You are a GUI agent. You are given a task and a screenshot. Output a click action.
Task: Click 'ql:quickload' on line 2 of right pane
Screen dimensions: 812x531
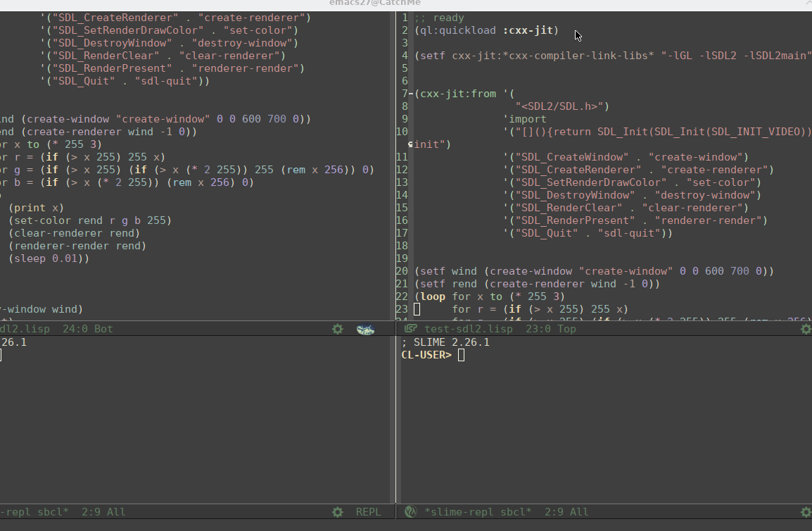[458, 30]
